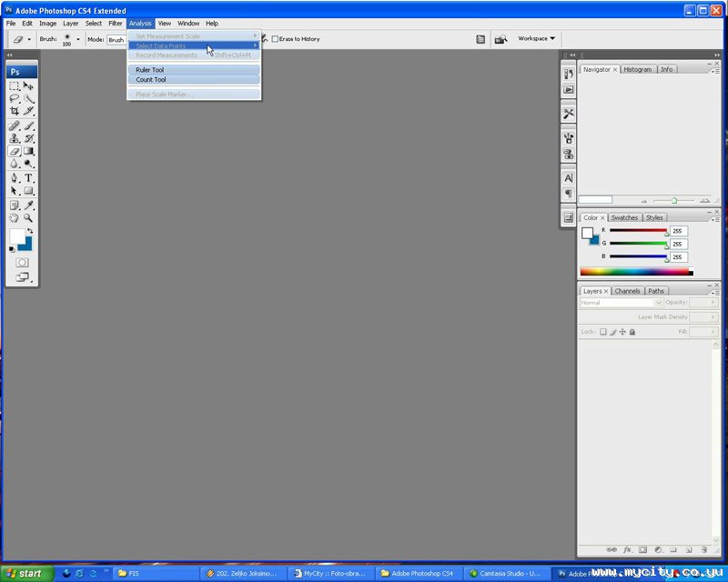The height and width of the screenshot is (582, 728).
Task: Open the Filter menu
Action: 116,24
